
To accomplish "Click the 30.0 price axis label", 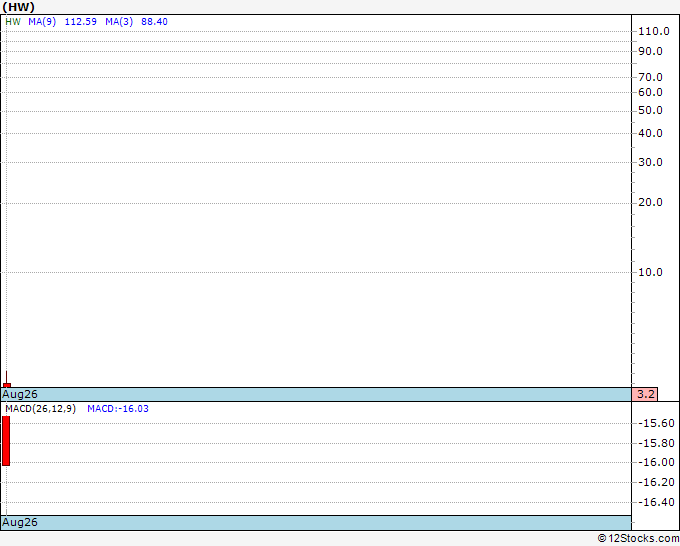I will point(651,162).
